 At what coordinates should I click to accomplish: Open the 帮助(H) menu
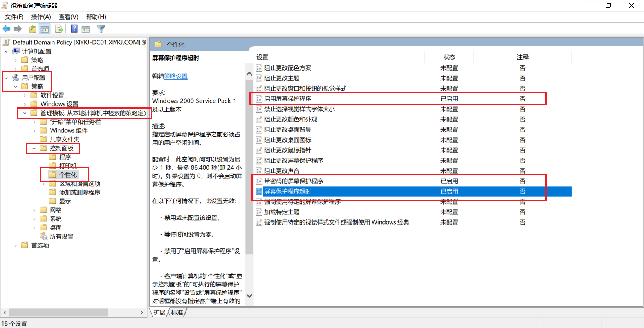click(96, 17)
